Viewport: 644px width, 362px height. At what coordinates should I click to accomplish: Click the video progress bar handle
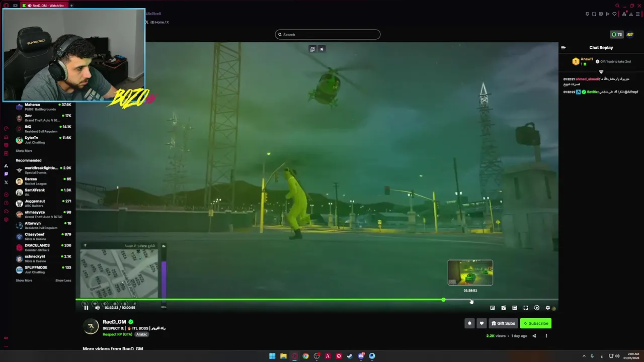(x=443, y=300)
